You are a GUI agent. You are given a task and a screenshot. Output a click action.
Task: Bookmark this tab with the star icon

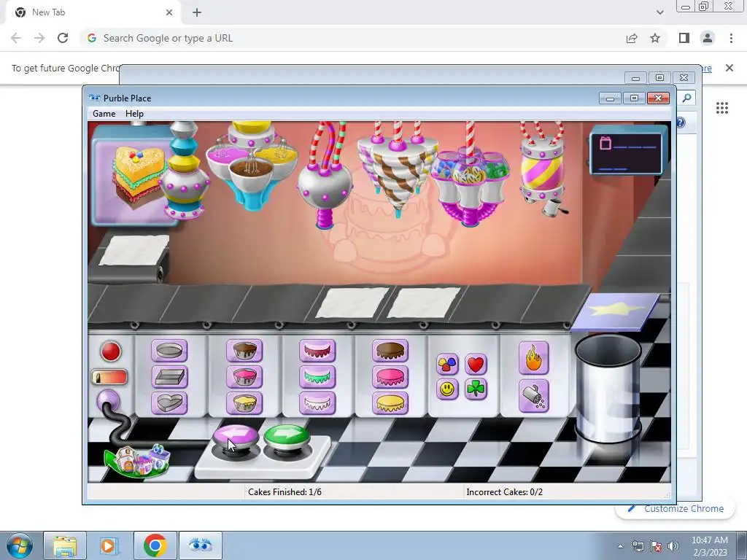click(x=655, y=38)
